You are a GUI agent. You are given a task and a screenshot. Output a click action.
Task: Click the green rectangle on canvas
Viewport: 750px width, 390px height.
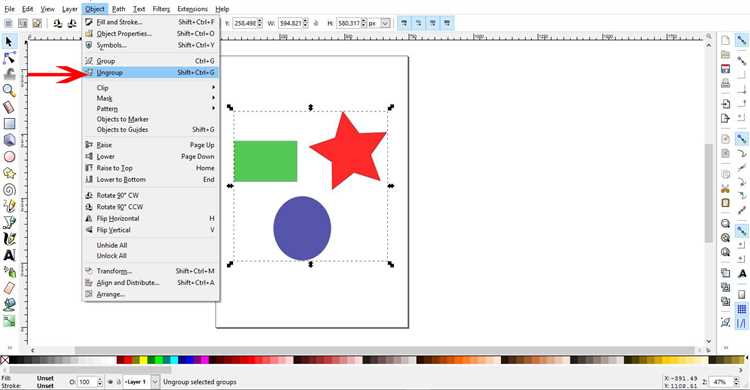click(x=265, y=161)
